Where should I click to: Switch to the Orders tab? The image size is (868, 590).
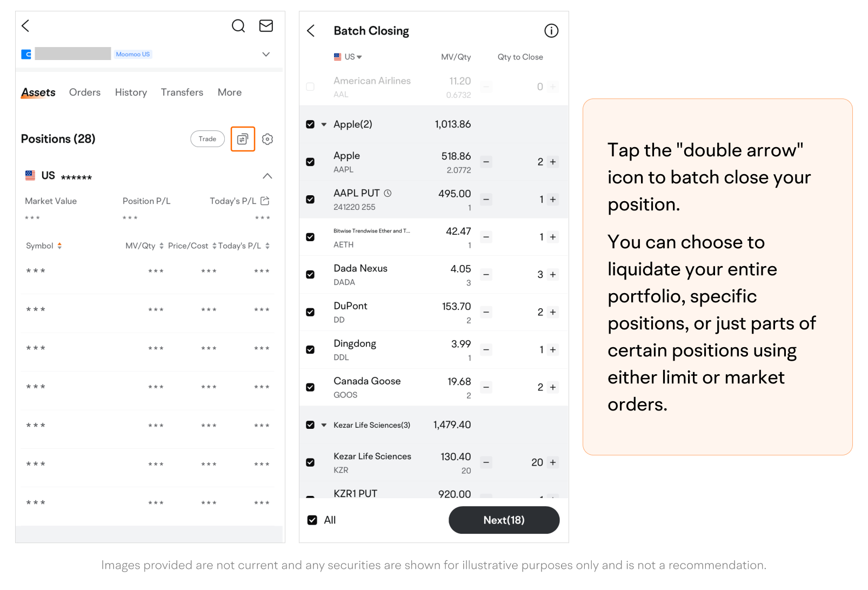click(85, 92)
